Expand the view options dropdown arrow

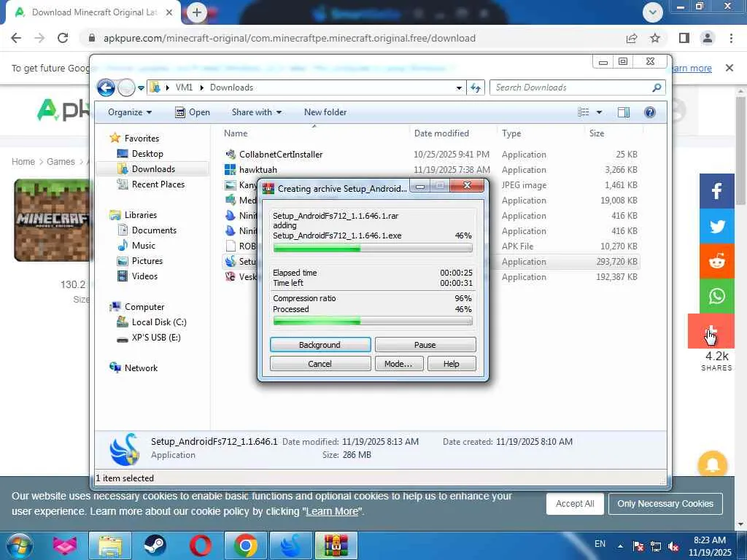600,112
